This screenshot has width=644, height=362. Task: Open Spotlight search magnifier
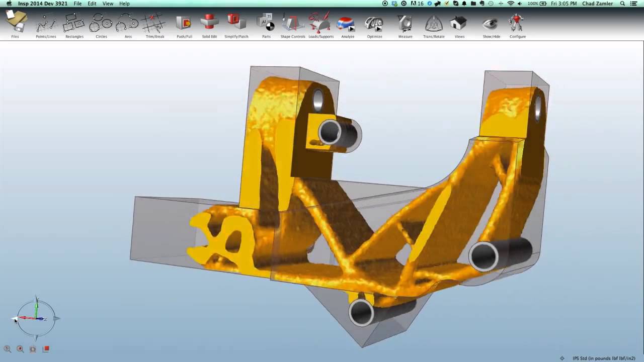point(622,4)
